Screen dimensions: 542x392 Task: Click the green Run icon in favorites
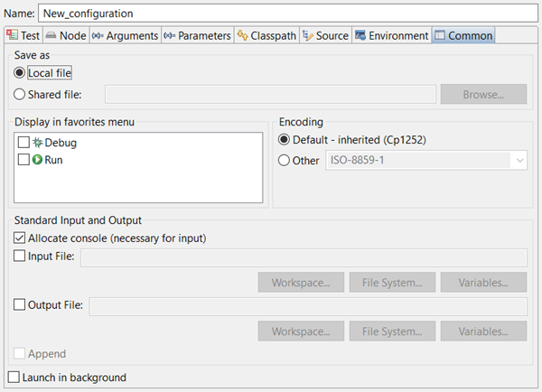[37, 160]
